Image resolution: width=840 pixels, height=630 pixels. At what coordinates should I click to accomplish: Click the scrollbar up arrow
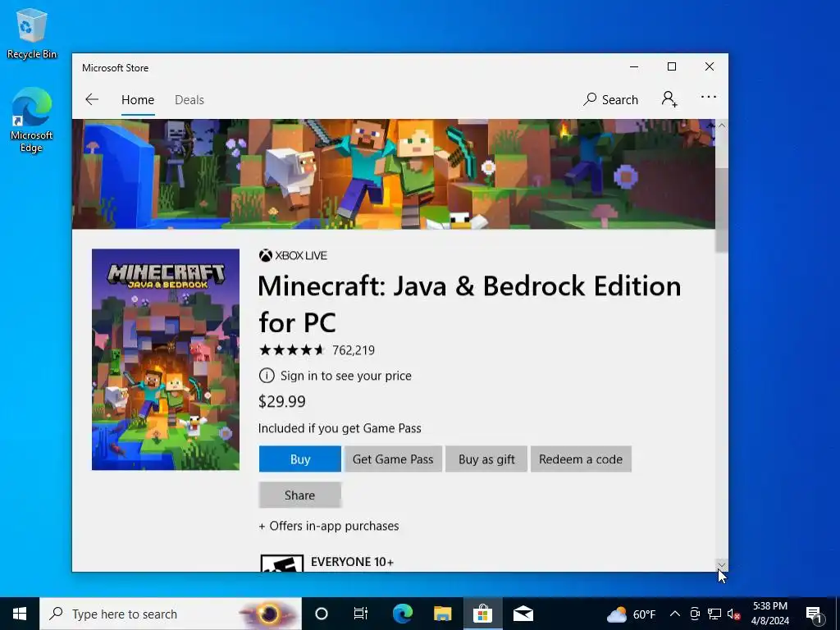click(722, 126)
